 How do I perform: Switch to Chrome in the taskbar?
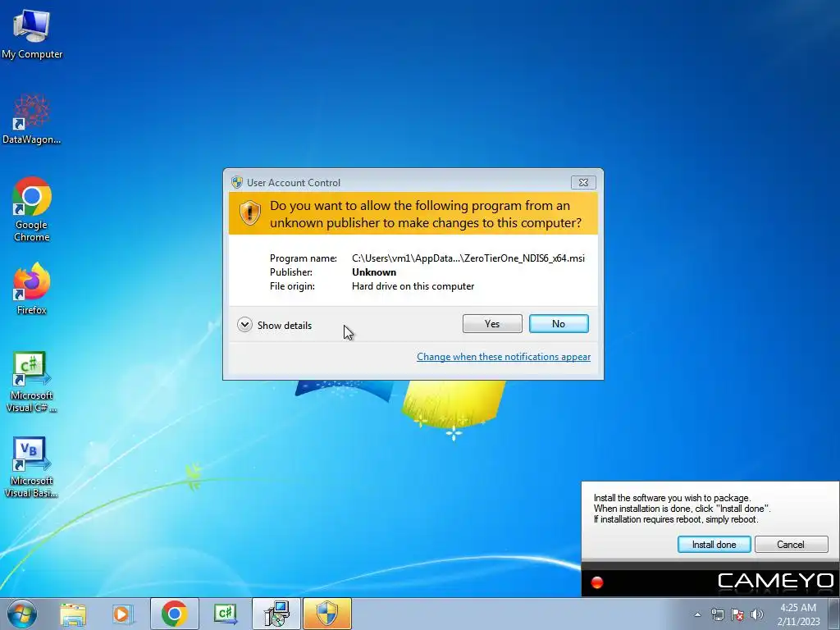[x=174, y=614]
